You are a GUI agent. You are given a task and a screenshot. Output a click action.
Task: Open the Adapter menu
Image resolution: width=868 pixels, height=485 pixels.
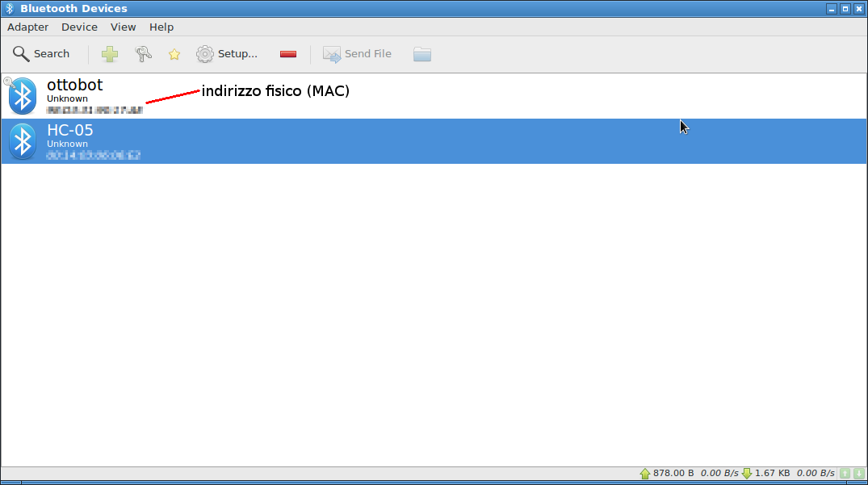[27, 27]
